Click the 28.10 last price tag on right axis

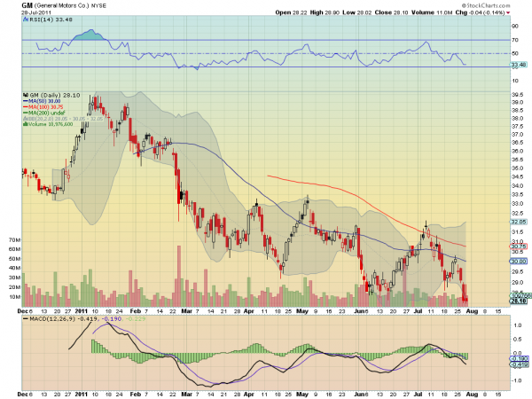pyautogui.click(x=519, y=301)
